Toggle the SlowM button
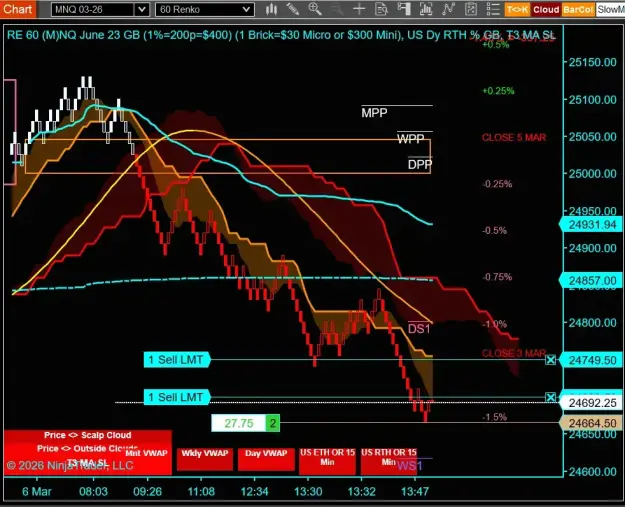Viewport: 625px width, 507px height. (610, 10)
